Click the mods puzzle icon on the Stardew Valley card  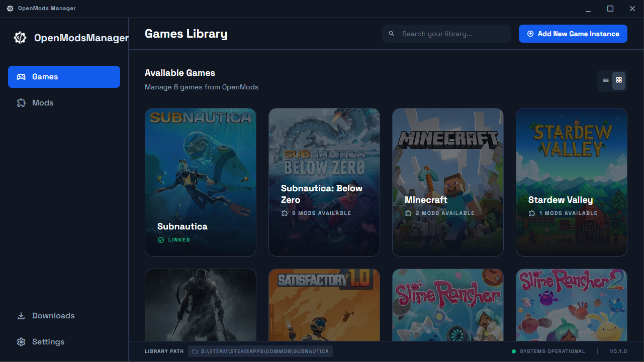(532, 213)
